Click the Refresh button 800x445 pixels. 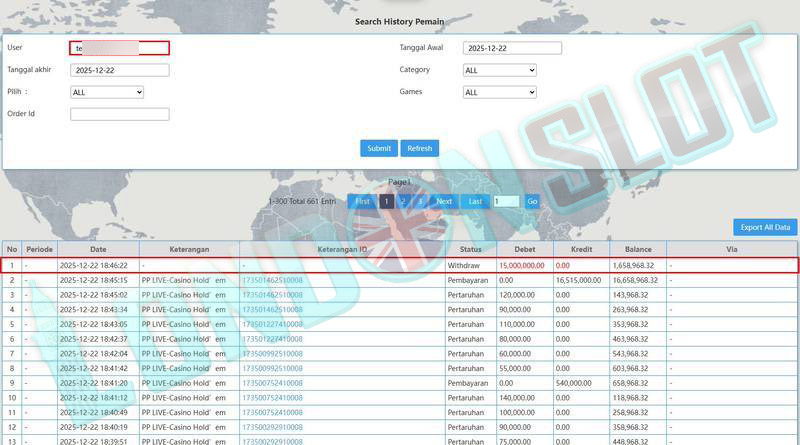point(420,148)
